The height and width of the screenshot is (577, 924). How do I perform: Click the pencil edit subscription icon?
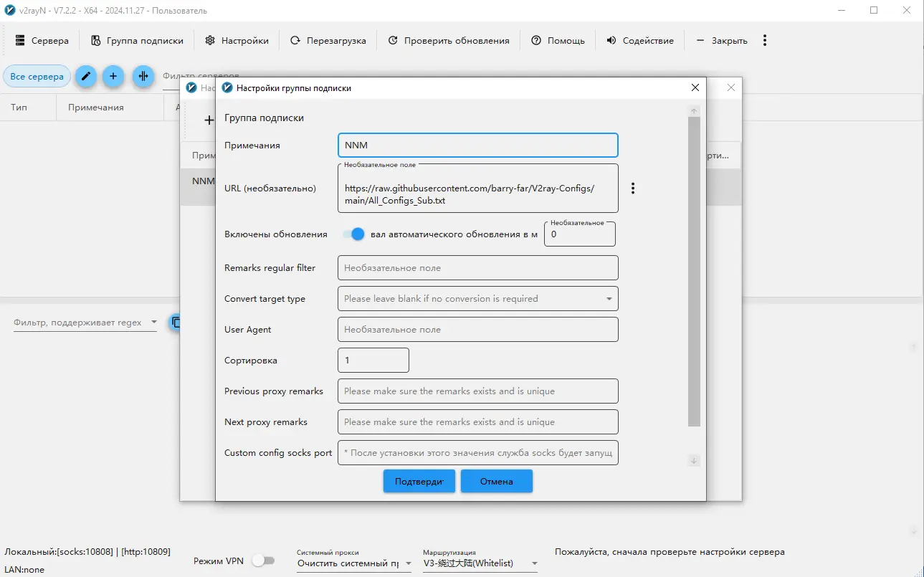point(86,76)
